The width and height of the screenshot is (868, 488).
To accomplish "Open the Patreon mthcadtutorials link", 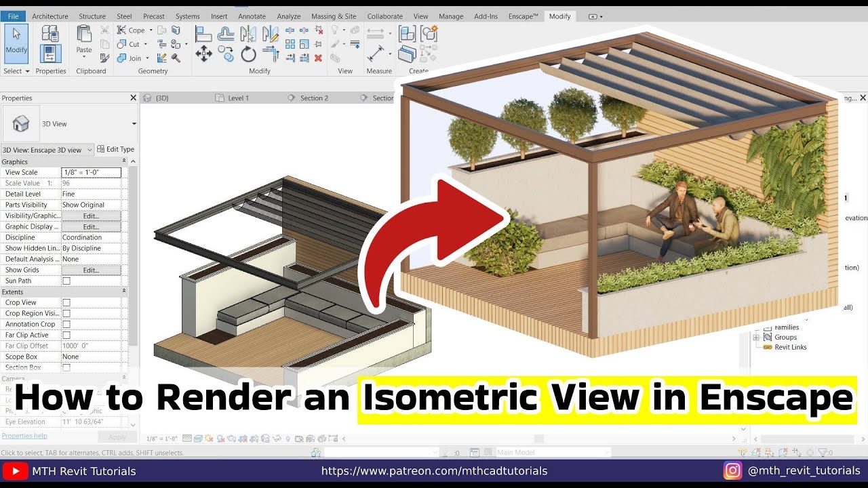I will coord(434,471).
